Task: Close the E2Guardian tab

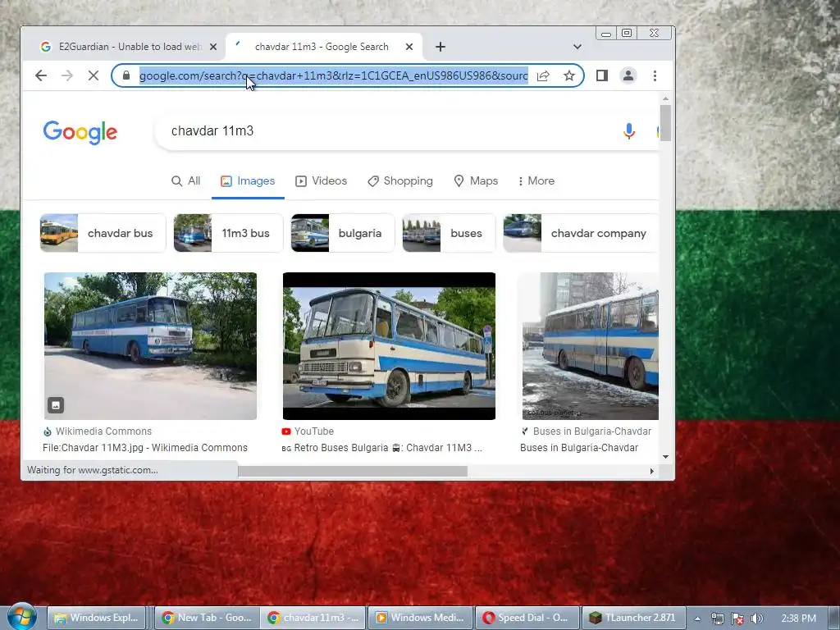Action: click(213, 47)
